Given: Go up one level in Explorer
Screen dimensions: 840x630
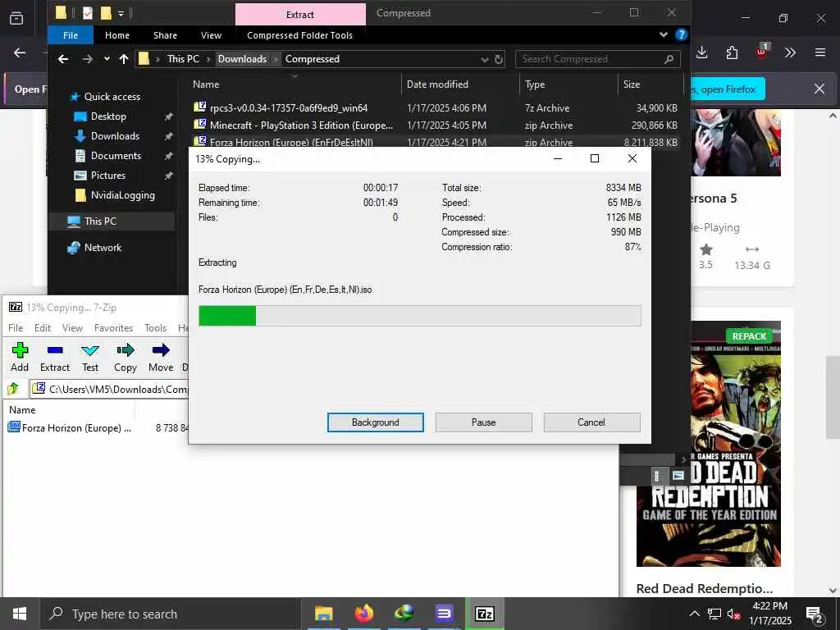Looking at the screenshot, I should point(124,59).
